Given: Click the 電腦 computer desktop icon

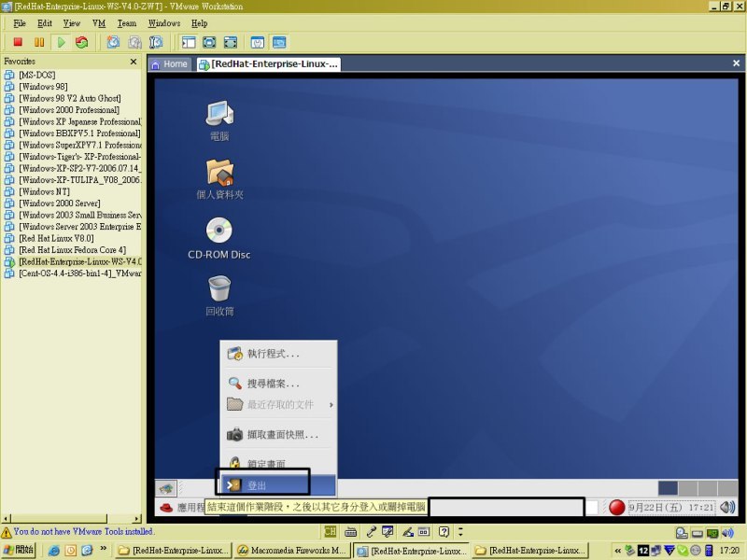Looking at the screenshot, I should (x=219, y=120).
